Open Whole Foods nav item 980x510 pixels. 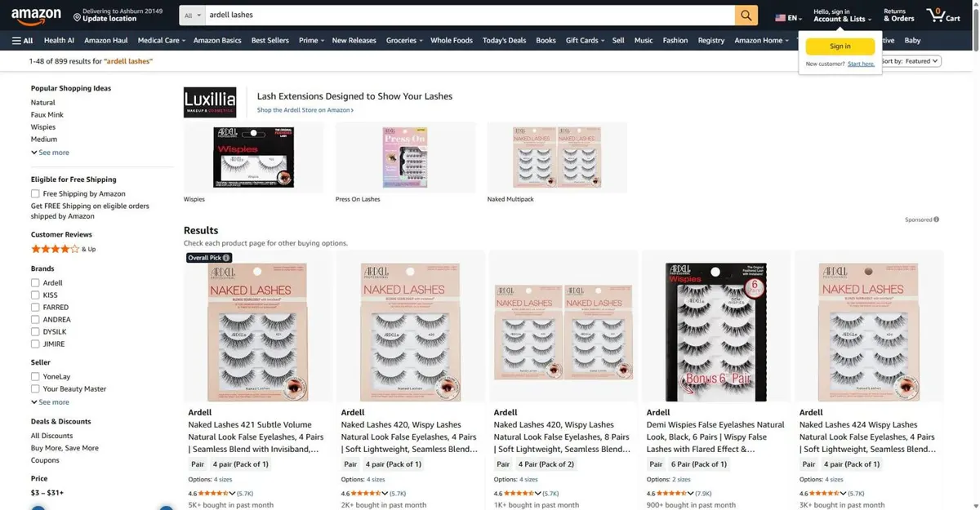pos(452,40)
